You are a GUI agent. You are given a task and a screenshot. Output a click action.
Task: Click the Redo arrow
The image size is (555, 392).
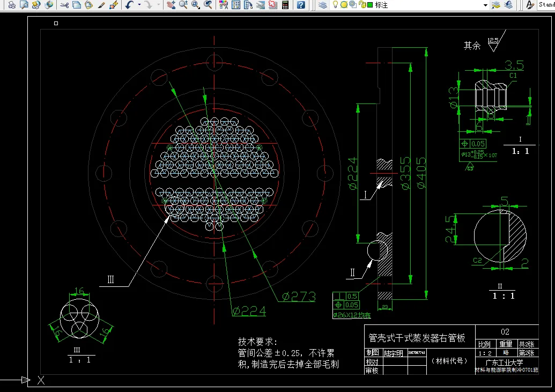coord(149,5)
